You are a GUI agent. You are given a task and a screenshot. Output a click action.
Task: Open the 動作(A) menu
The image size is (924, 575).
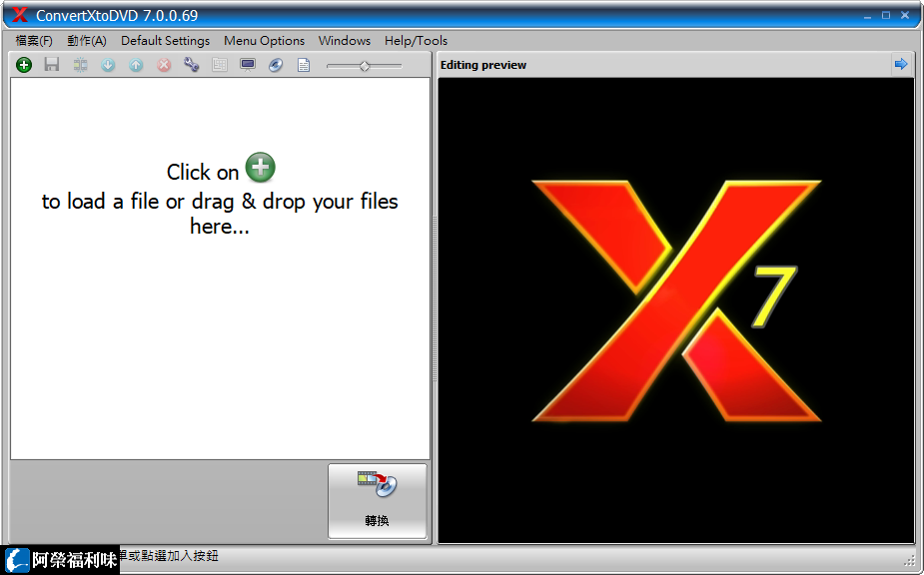[x=86, y=41]
